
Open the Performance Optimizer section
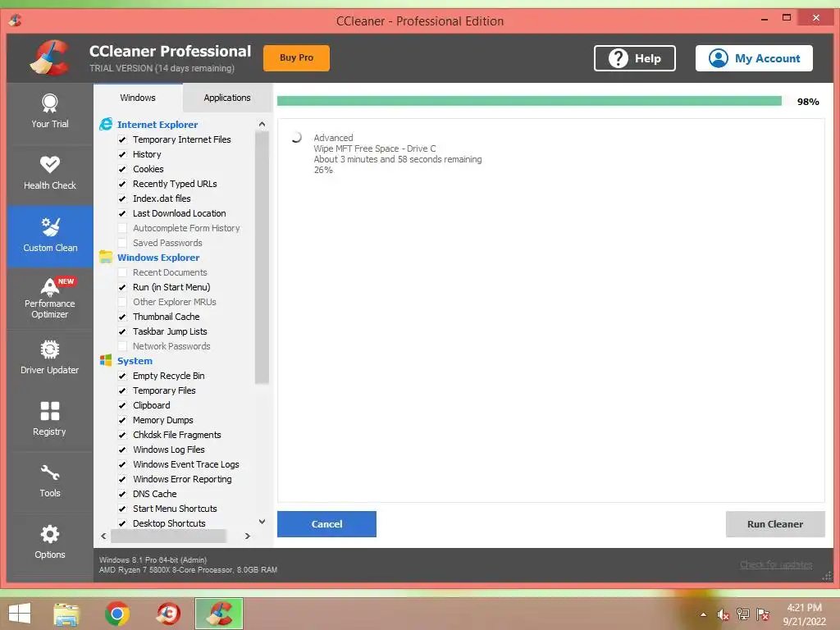(x=50, y=298)
